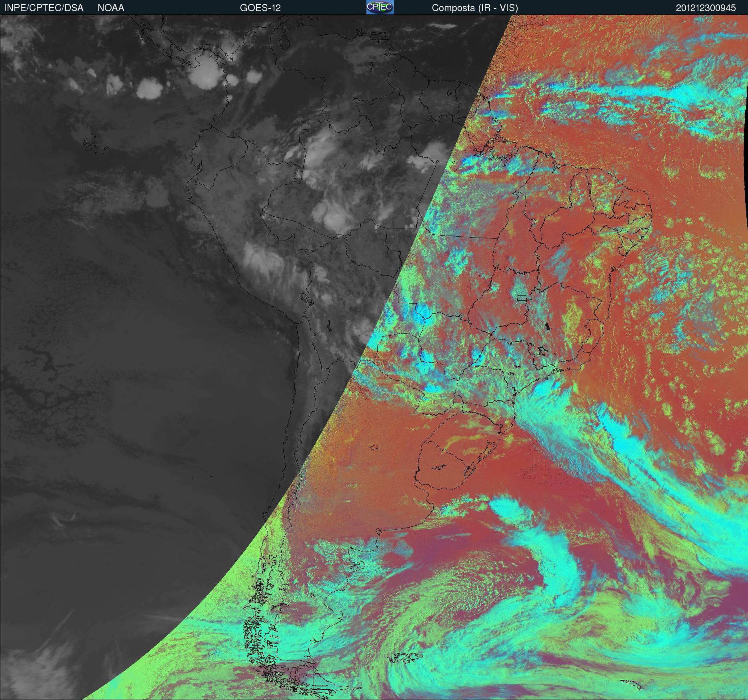
Task: Click the 201212300945 timestamp
Action: tap(706, 8)
